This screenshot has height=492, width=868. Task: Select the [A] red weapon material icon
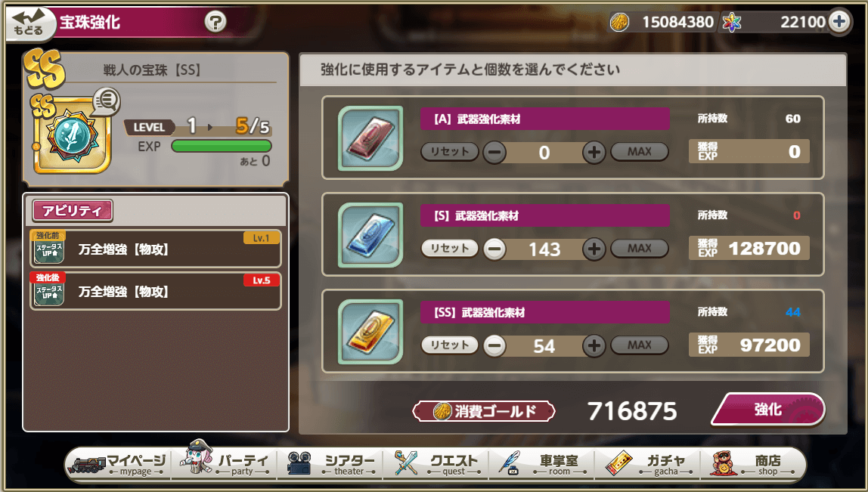click(x=370, y=138)
